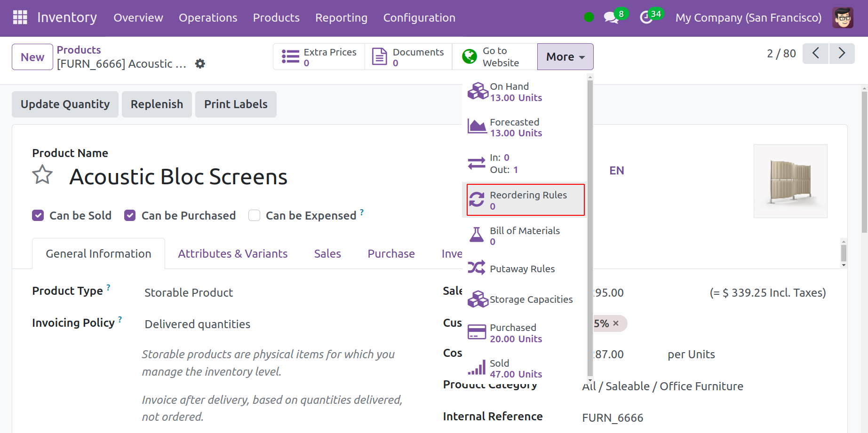The width and height of the screenshot is (868, 433).
Task: Uncheck the Can be Sold checkbox
Action: pyautogui.click(x=38, y=215)
